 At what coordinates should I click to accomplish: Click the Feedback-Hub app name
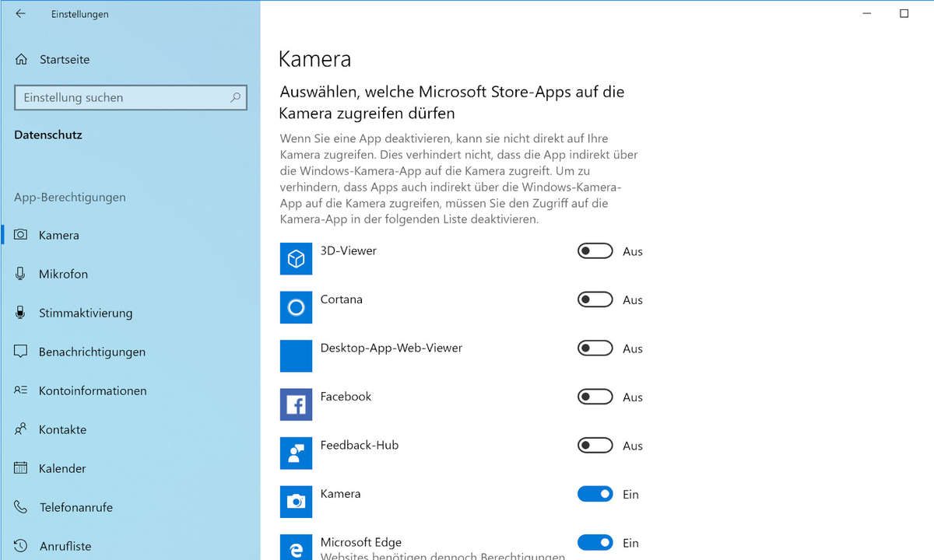point(360,445)
